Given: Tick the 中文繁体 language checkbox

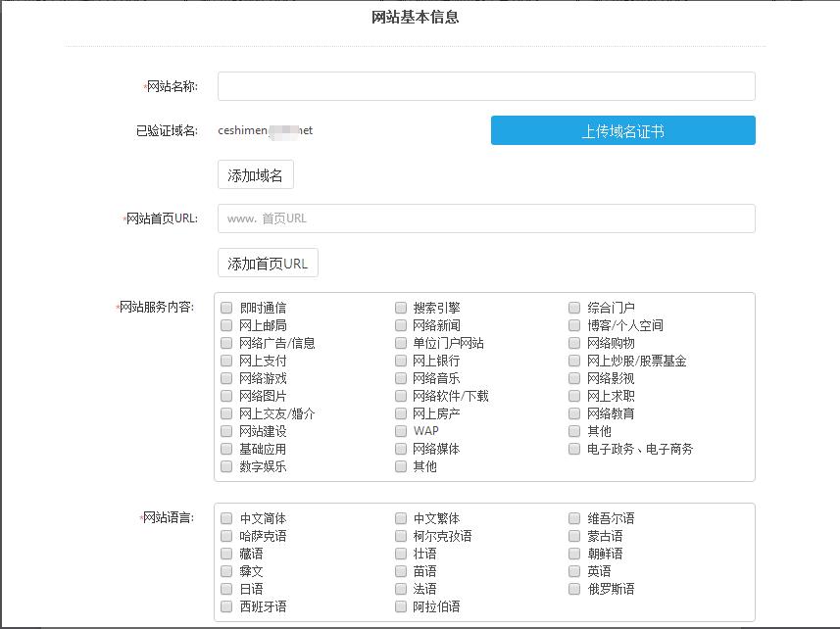Looking at the screenshot, I should click(x=401, y=518).
